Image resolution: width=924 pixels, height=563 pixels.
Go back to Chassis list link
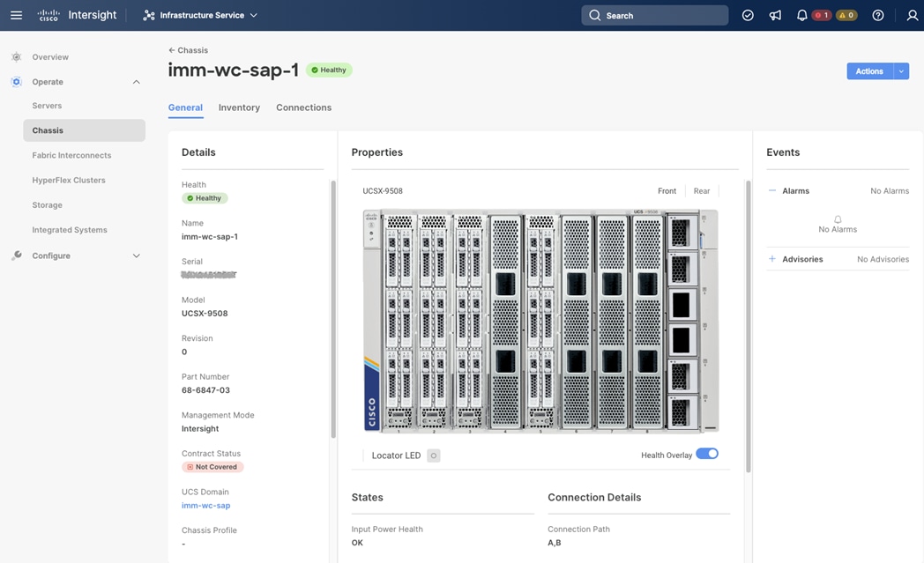(188, 50)
